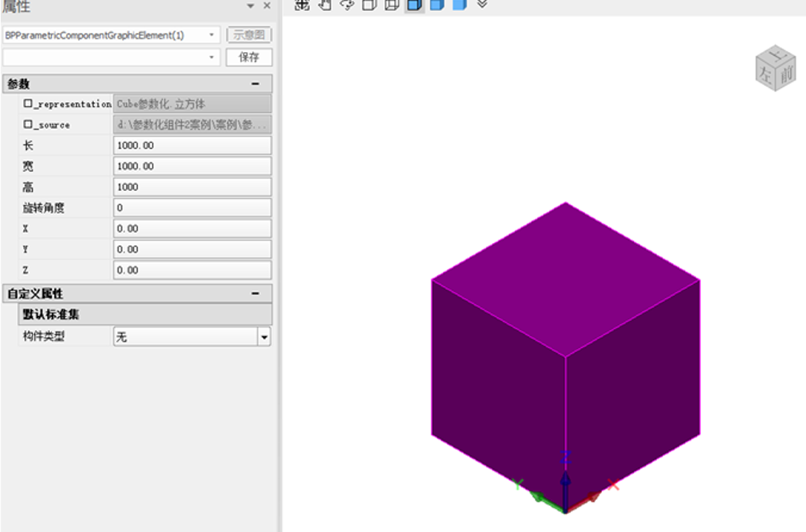Open the empty combo box beside 保存

tap(212, 57)
